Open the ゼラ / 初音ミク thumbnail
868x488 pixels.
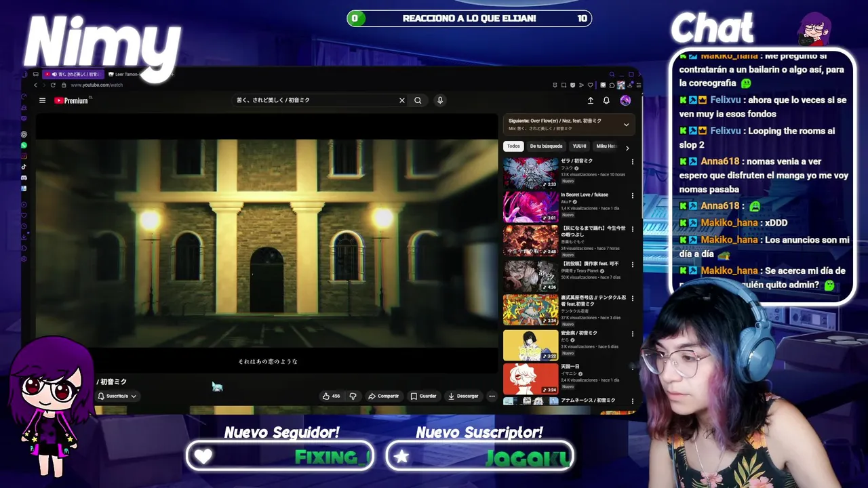pos(530,172)
